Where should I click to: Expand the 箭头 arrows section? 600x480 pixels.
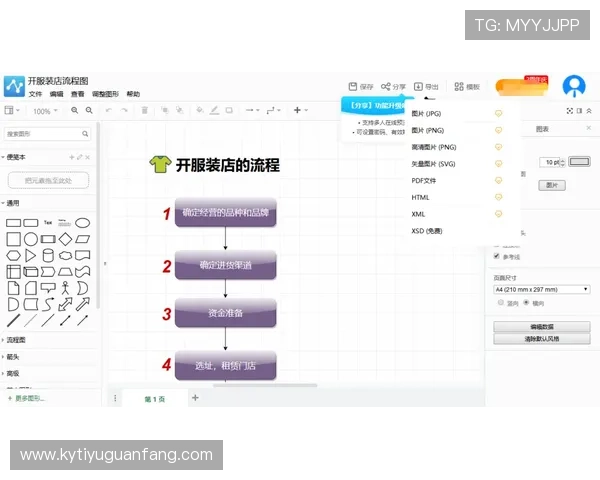point(11,357)
